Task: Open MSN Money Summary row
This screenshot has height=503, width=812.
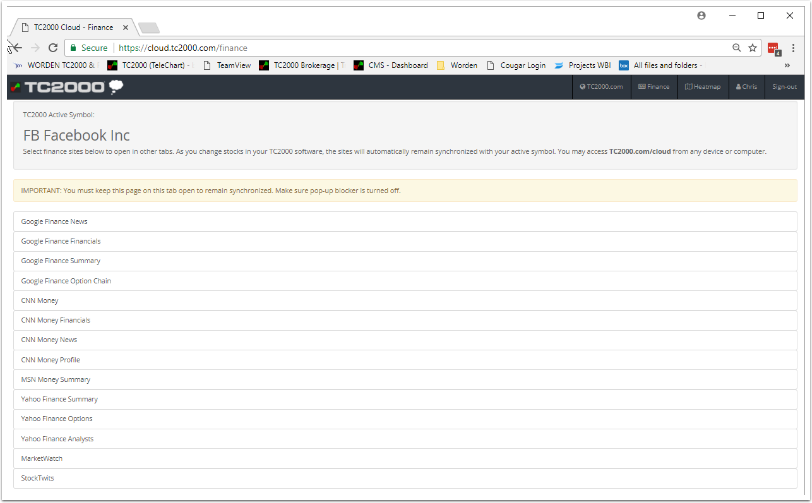Action: click(405, 379)
